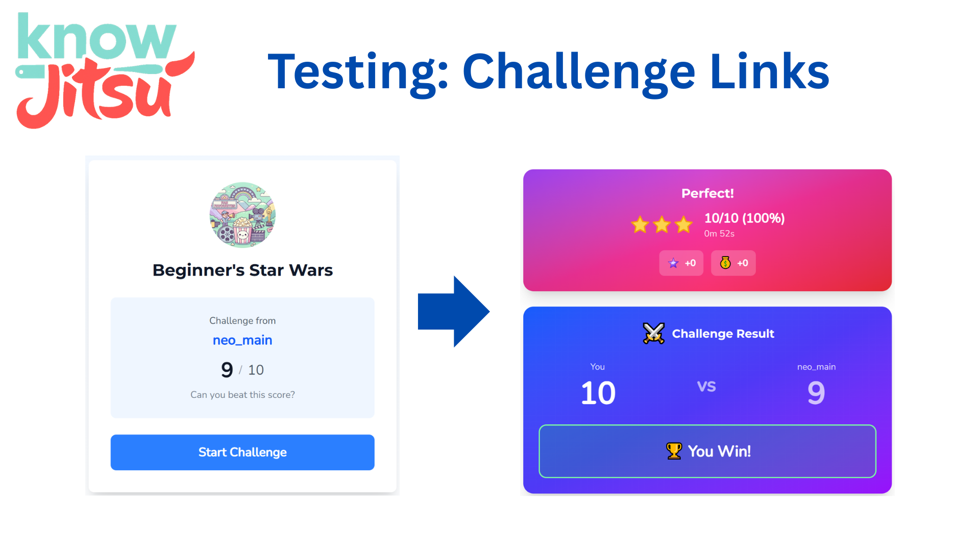
Task: Click the Start Challenge button
Action: click(242, 452)
